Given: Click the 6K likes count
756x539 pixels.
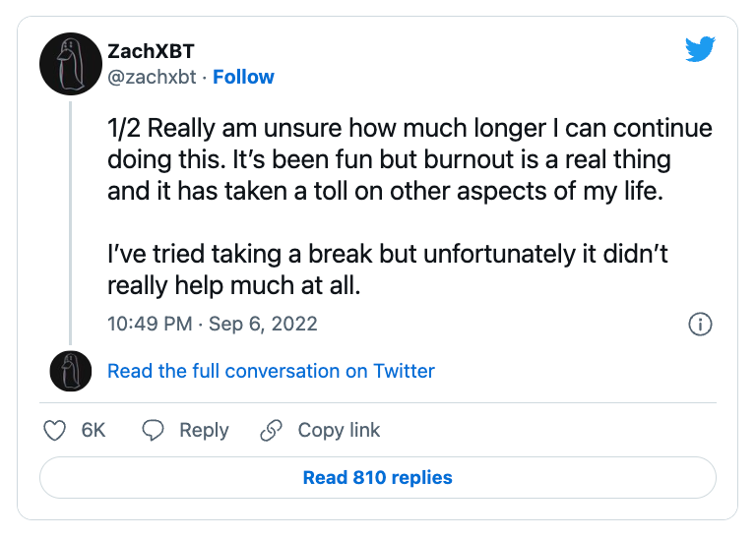Looking at the screenshot, I should 94,430.
